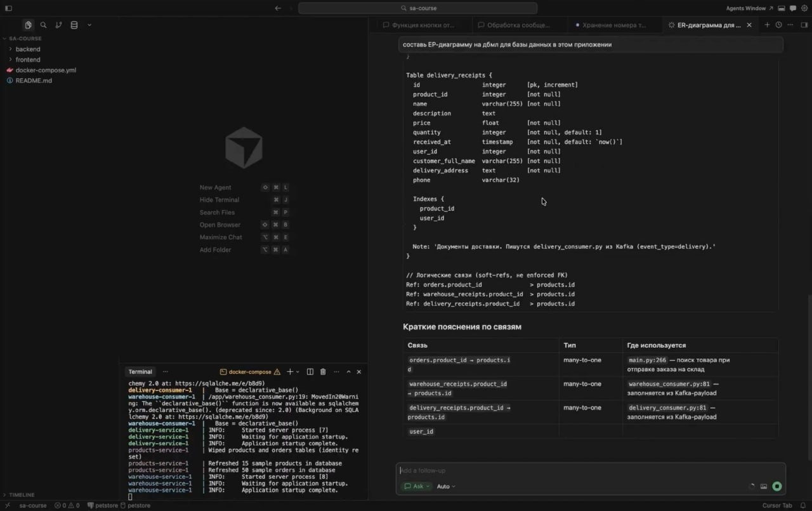
Task: Create new terminal with plus icon
Action: click(x=290, y=372)
